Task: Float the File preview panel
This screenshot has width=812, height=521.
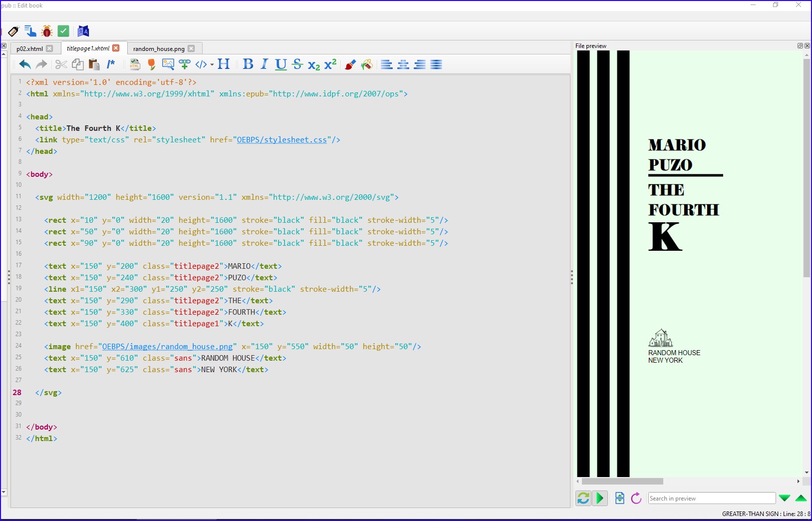Action: pyautogui.click(x=800, y=45)
